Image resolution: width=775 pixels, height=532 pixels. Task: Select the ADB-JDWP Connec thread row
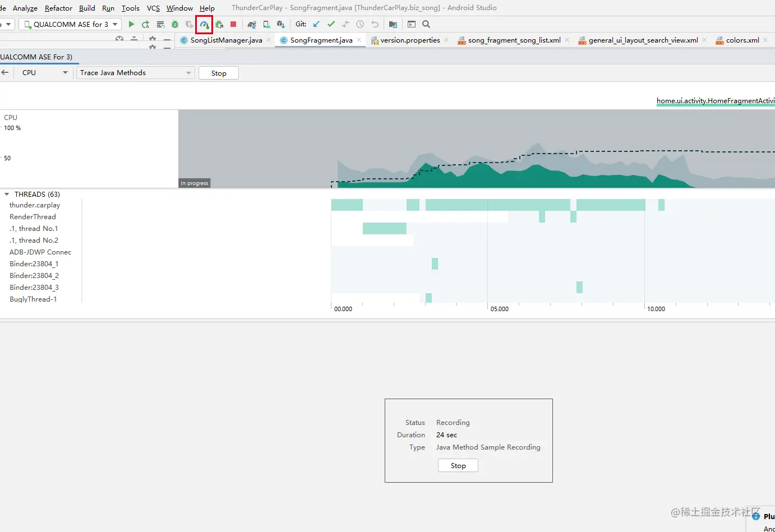click(x=40, y=252)
